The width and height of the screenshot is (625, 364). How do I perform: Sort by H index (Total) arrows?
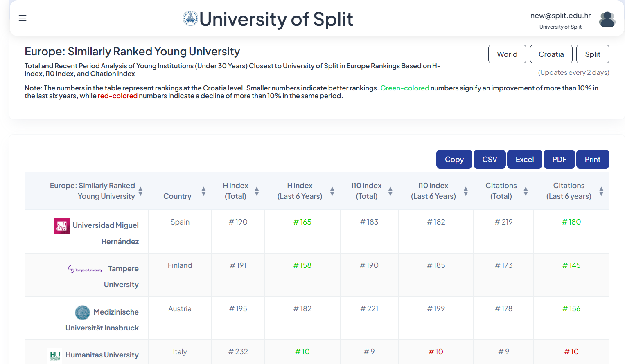pyautogui.click(x=257, y=191)
